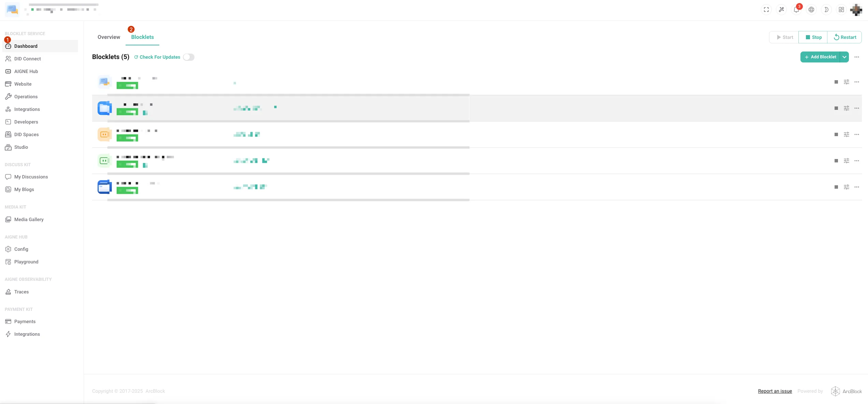Open the more menu beside Add Blocklet
868x404 pixels.
pos(857,57)
